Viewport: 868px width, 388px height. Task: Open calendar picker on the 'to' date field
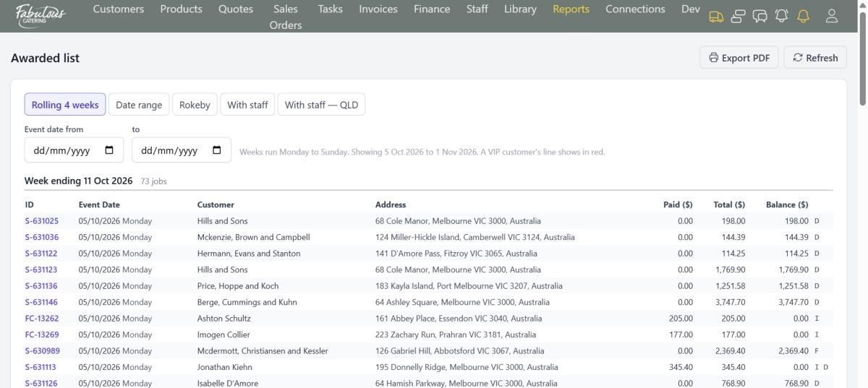tap(216, 150)
